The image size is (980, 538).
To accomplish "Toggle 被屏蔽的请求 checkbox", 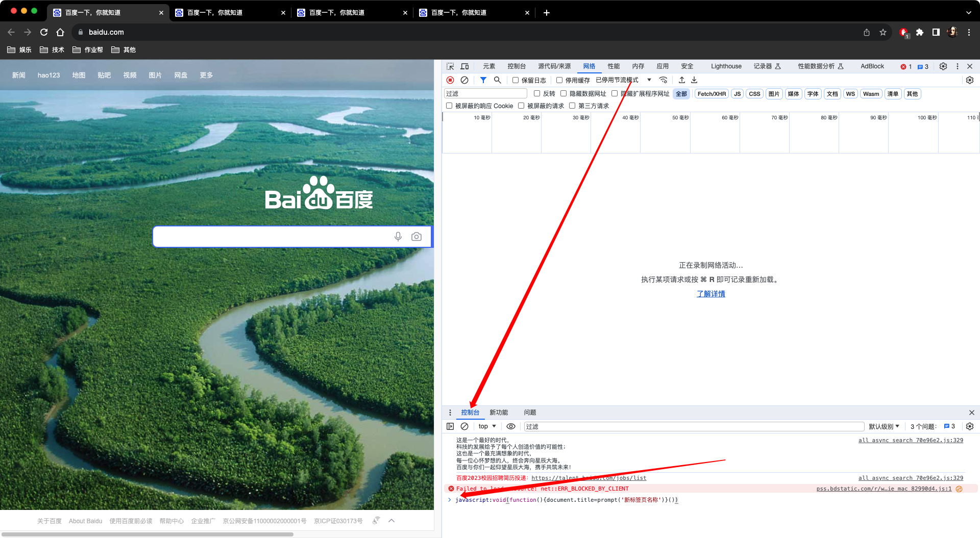I will [x=521, y=106].
